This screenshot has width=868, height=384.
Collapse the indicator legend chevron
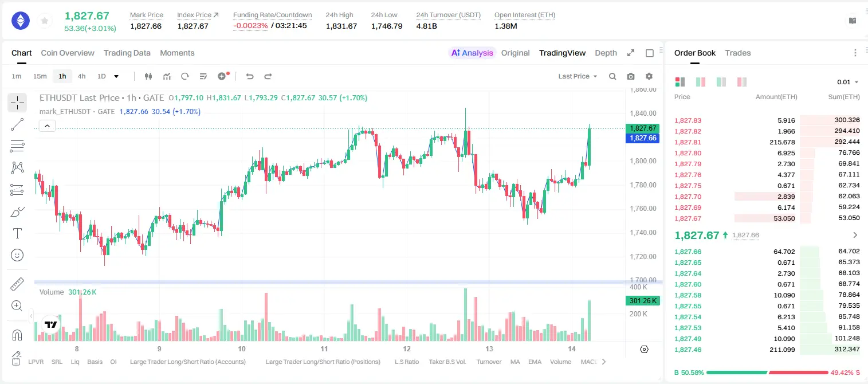[x=48, y=126]
